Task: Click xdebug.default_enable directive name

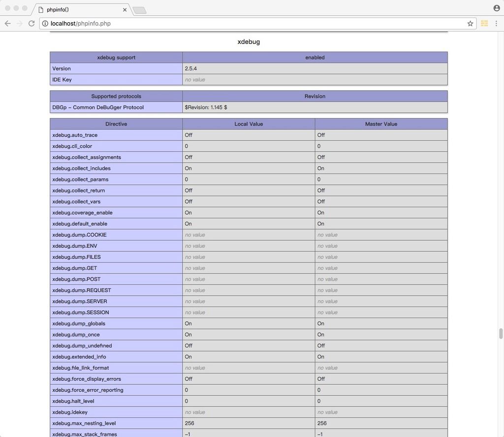Action: click(80, 224)
